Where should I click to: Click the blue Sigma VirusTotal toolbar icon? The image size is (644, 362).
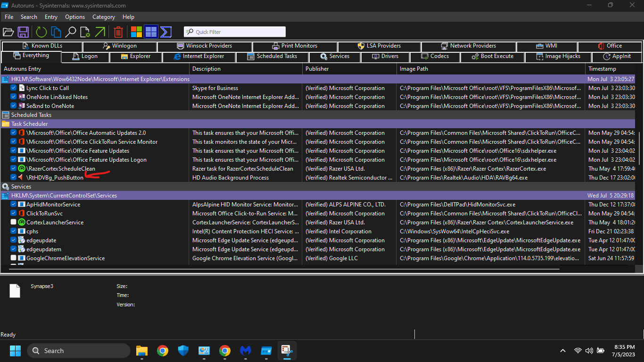[x=165, y=32]
